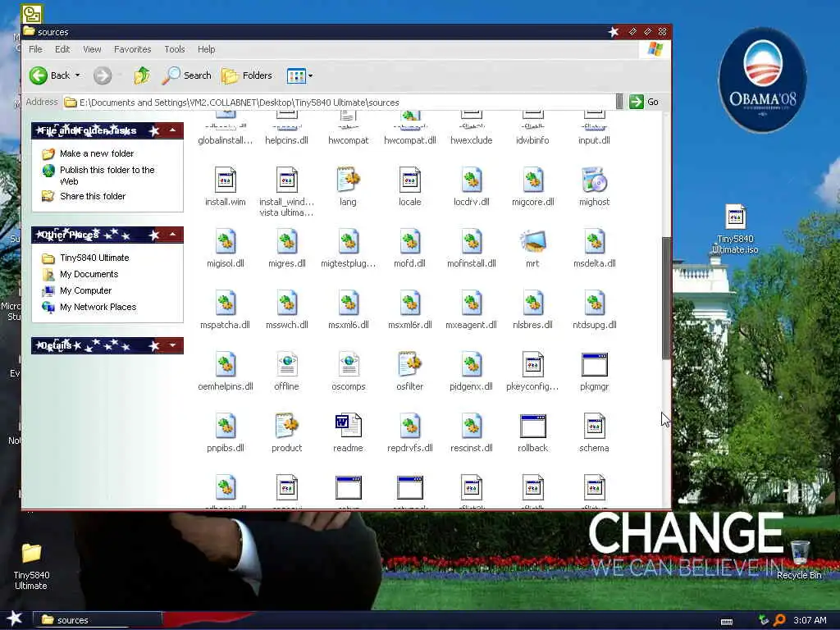Go to My Network Places link
840x630 pixels.
(x=98, y=307)
